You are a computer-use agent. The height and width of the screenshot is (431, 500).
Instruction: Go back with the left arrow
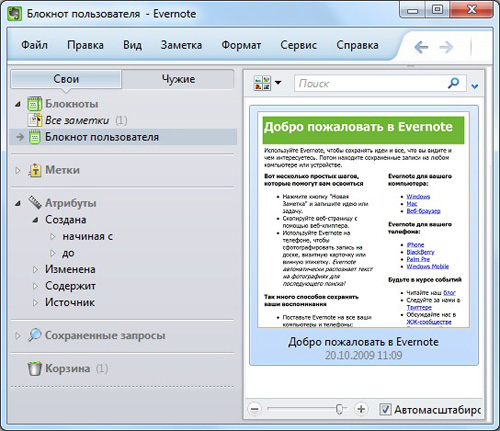point(421,47)
